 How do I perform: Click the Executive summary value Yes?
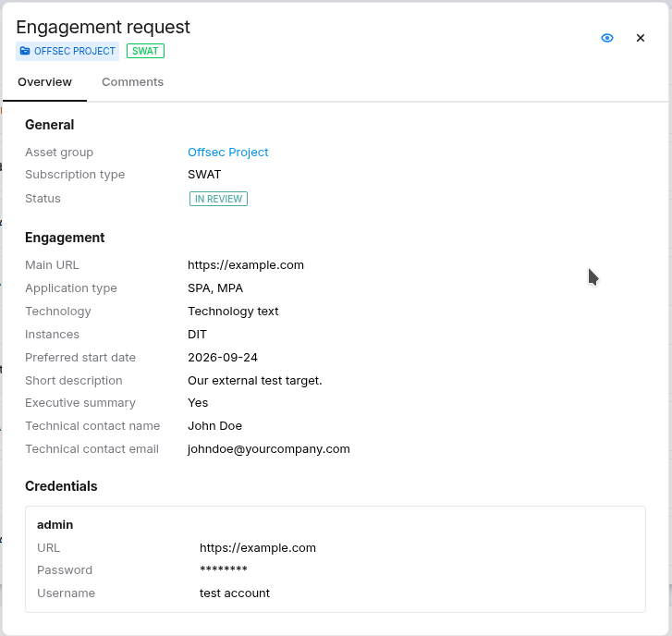point(198,403)
